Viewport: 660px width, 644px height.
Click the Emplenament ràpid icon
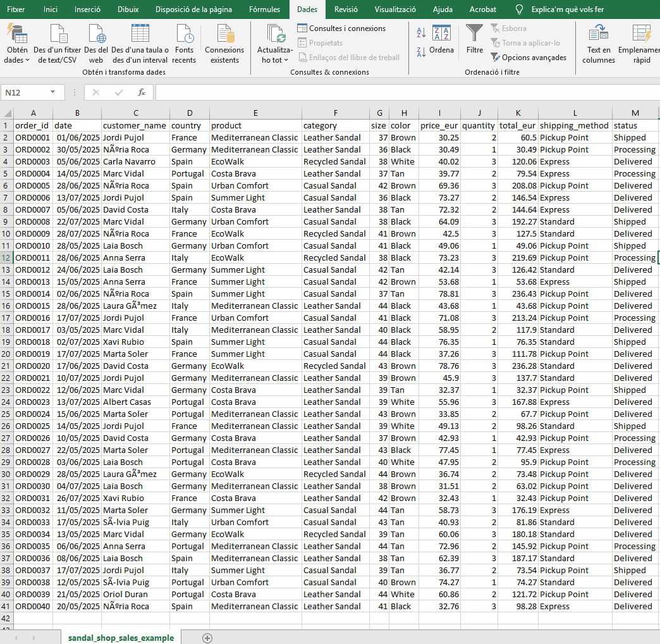click(x=642, y=34)
